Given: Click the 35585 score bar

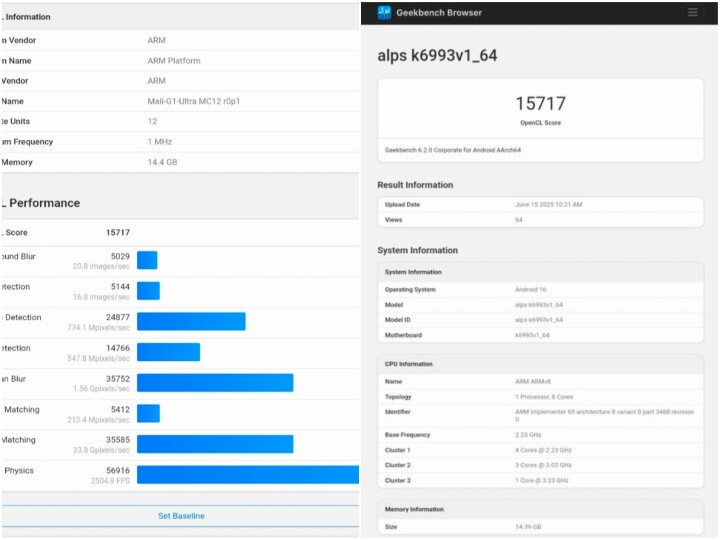Looking at the screenshot, I should [x=215, y=444].
